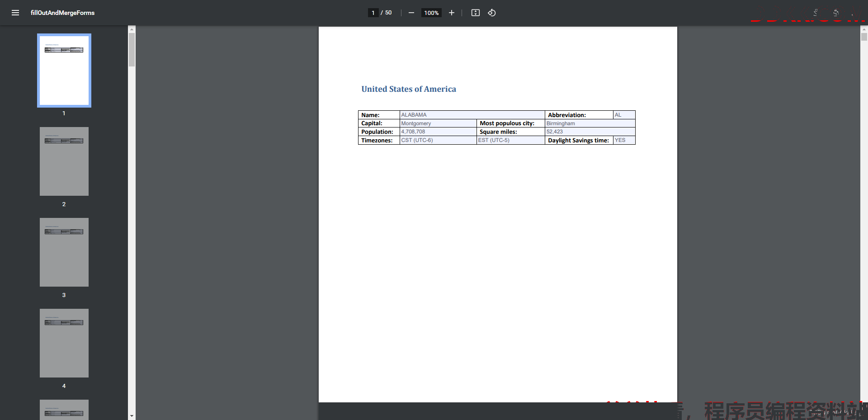This screenshot has height=420, width=868.
Task: Click the total page count '50'
Action: click(388, 13)
